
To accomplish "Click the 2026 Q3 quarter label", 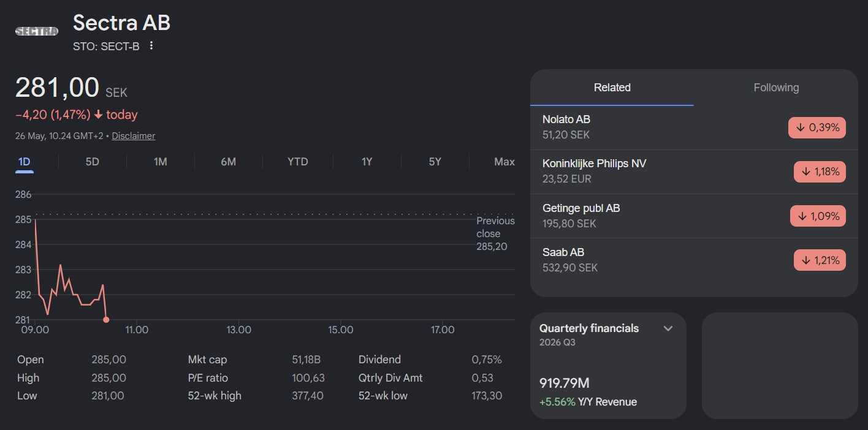I will pyautogui.click(x=557, y=342).
